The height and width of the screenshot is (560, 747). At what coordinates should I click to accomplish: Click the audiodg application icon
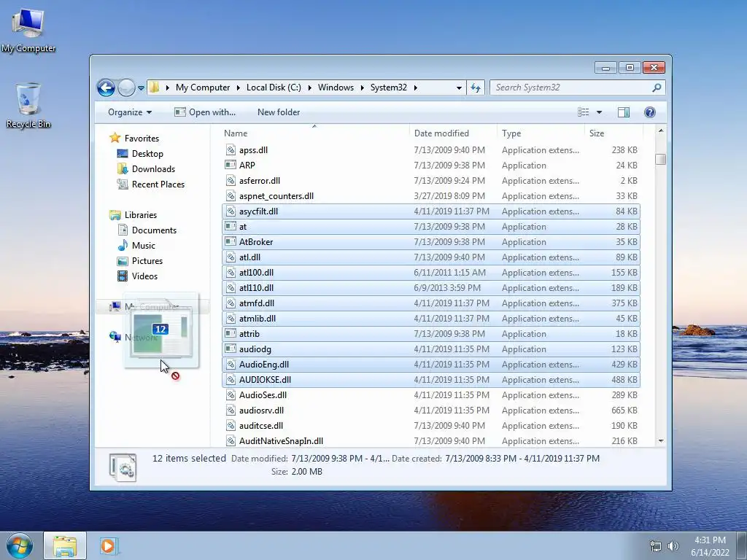(231, 349)
